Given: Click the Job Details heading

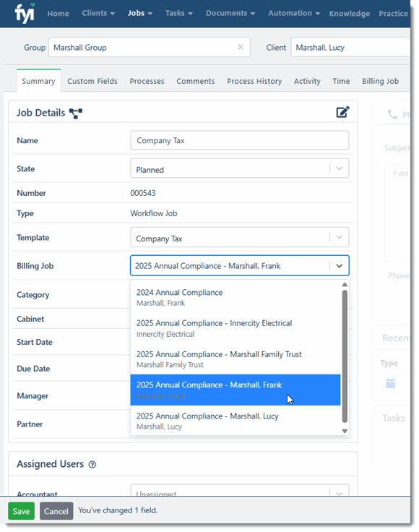Looking at the screenshot, I should (x=40, y=113).
